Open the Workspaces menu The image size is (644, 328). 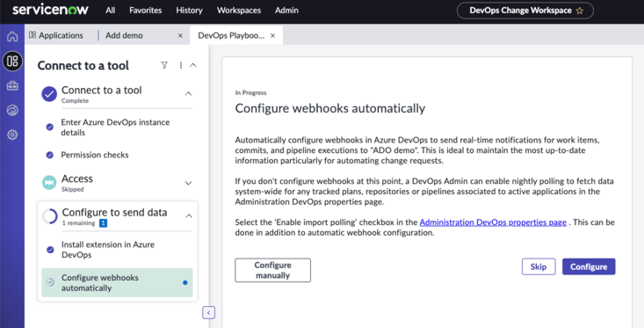point(239,11)
